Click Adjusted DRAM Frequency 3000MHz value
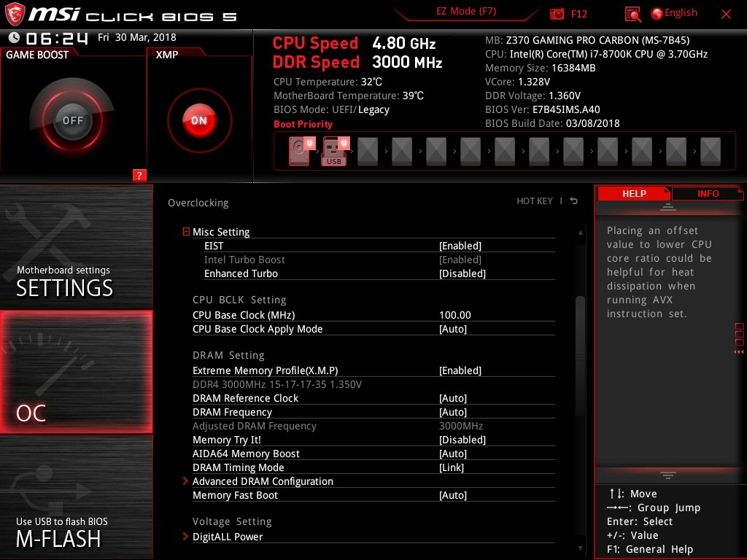Image resolution: width=747 pixels, height=560 pixels. coord(461,426)
